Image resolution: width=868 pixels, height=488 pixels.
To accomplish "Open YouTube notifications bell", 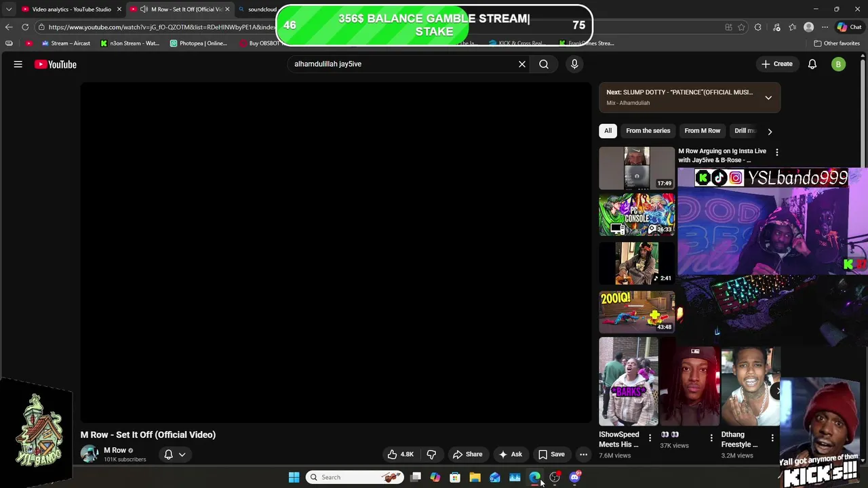I will (x=812, y=64).
